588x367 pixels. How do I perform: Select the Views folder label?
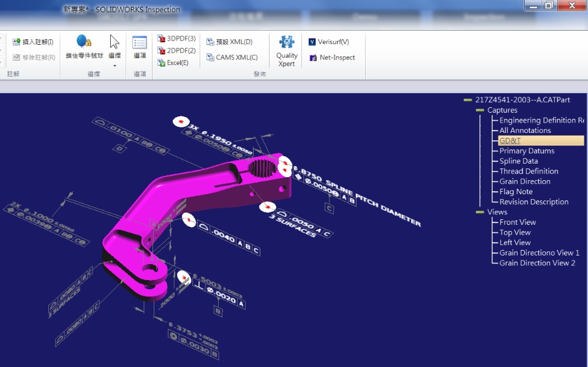click(497, 212)
